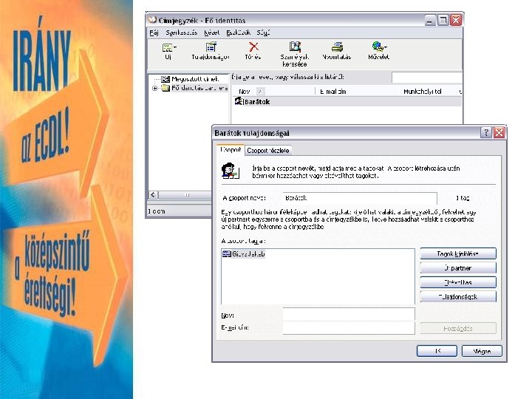Switch to the Csoport tab
This screenshot has width=532, height=399.
tap(231, 149)
